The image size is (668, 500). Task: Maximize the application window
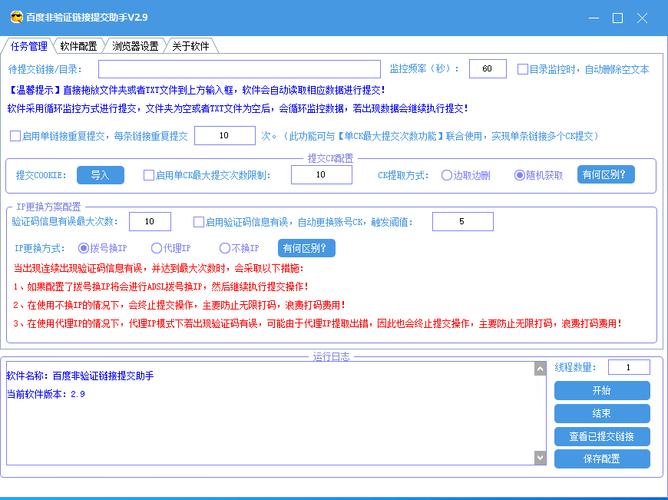618,18
